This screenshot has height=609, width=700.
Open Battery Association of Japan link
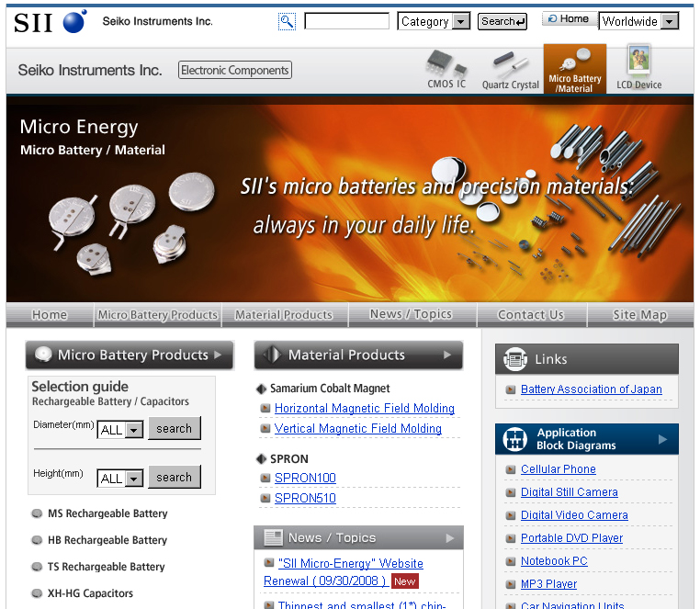click(x=591, y=389)
